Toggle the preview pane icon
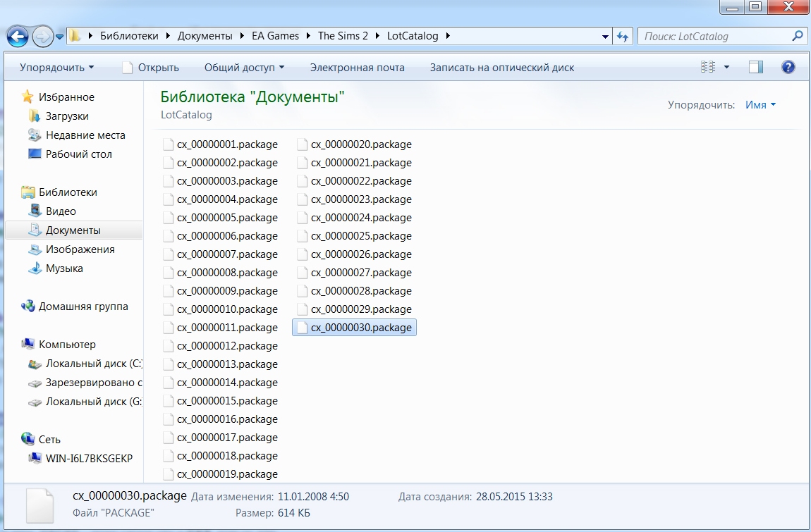811x532 pixels. click(x=756, y=68)
